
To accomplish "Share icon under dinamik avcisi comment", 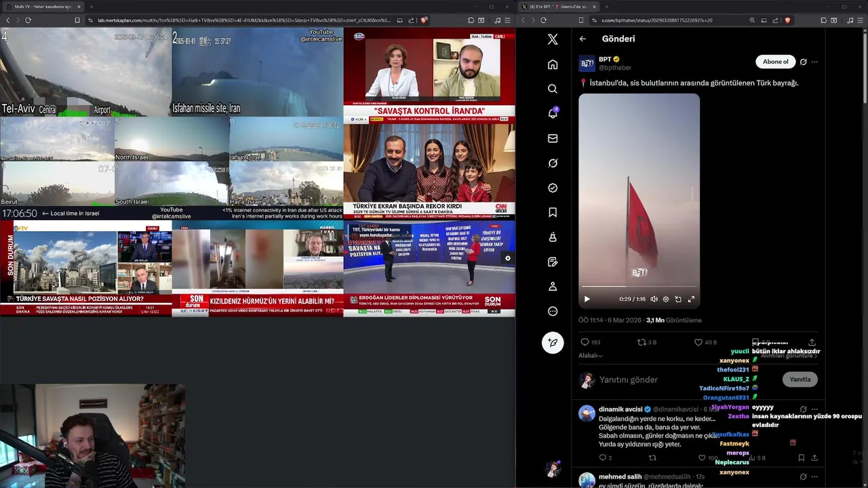I will pos(814,458).
